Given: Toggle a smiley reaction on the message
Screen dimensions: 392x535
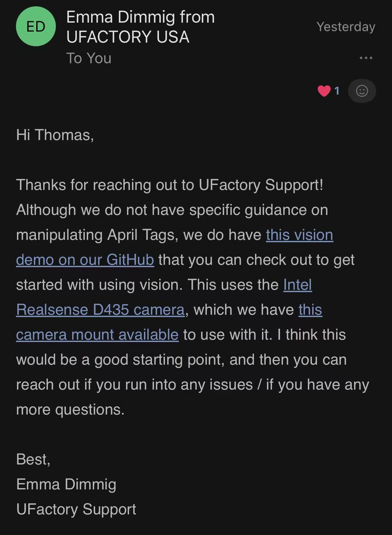Looking at the screenshot, I should pos(362,90).
